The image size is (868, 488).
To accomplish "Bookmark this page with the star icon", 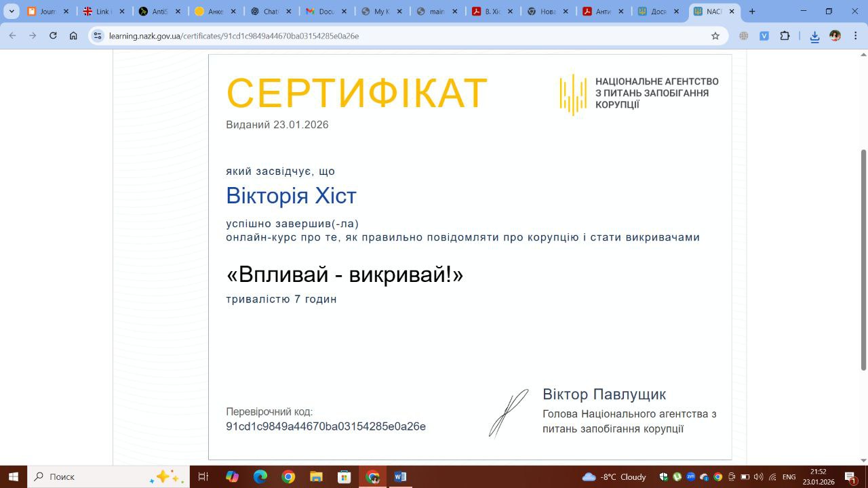I will coord(715,36).
